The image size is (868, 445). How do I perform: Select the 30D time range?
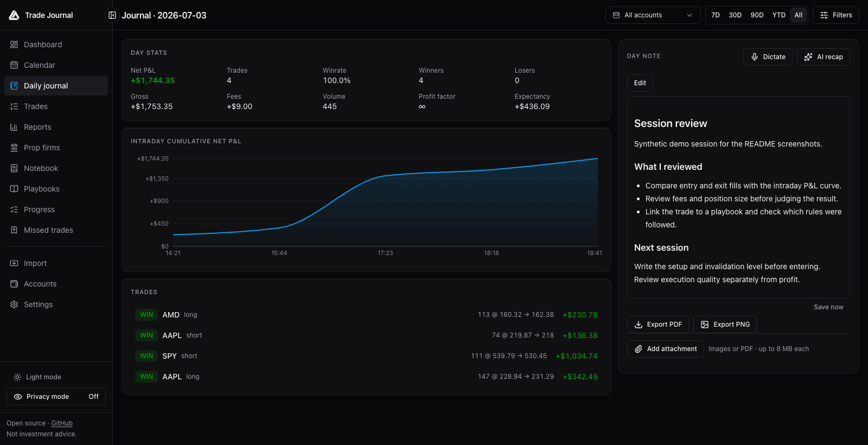point(735,15)
